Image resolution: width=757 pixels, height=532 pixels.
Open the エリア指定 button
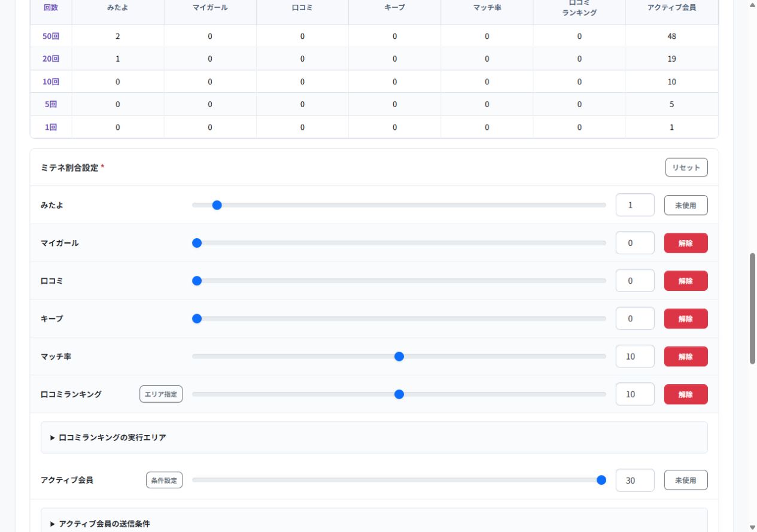(161, 394)
